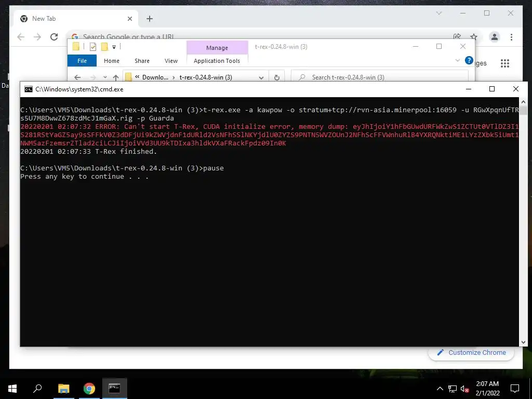The width and height of the screenshot is (532, 399).
Task: Open Chrome profile avatar menu
Action: 495,37
